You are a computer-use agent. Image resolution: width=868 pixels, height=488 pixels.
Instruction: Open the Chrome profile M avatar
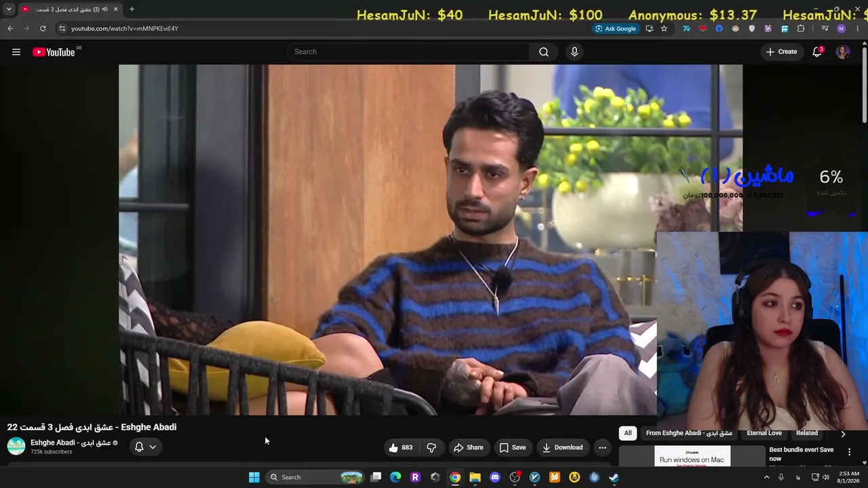(x=842, y=28)
